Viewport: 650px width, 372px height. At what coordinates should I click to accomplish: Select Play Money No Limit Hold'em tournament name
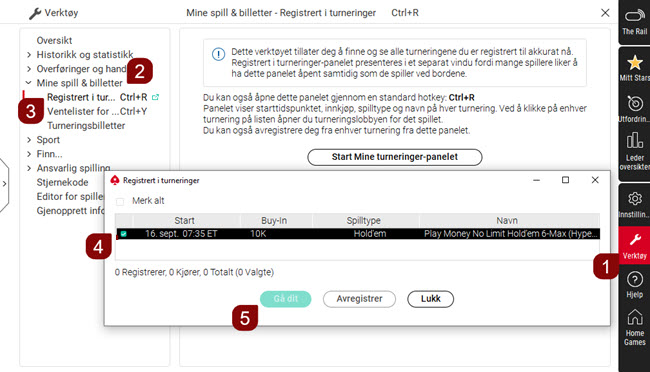[x=511, y=234]
